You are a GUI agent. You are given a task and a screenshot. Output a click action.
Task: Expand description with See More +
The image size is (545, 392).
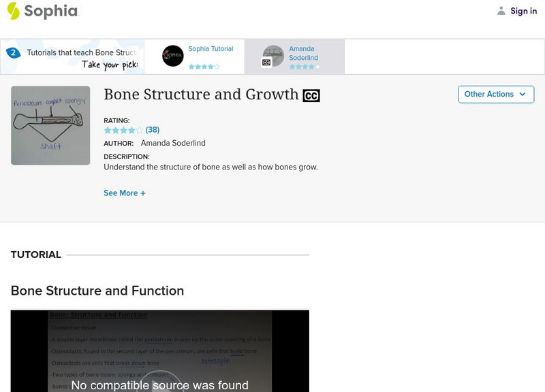tap(125, 193)
